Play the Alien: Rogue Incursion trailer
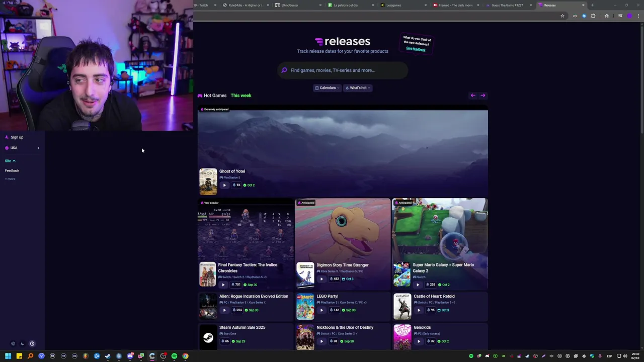This screenshot has height=362, width=644. pyautogui.click(x=224, y=310)
